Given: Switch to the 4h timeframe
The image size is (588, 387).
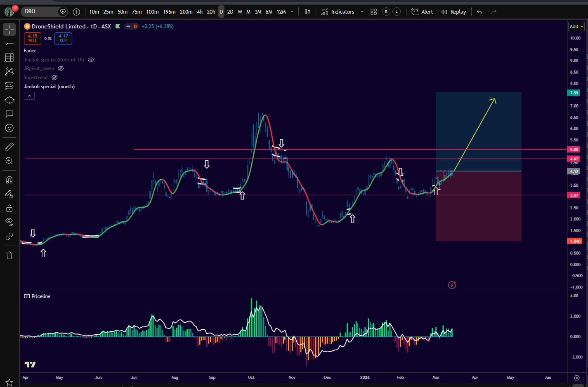Looking at the screenshot, I should [x=200, y=12].
